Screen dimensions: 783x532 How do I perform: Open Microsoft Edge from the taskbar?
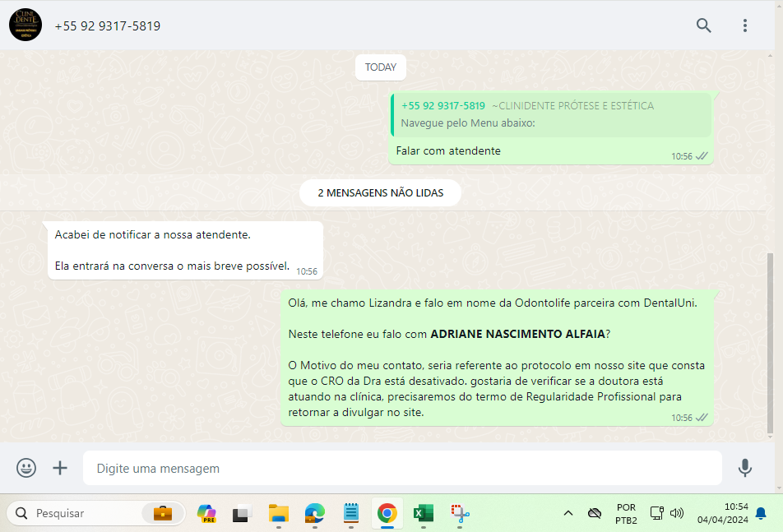tap(315, 514)
